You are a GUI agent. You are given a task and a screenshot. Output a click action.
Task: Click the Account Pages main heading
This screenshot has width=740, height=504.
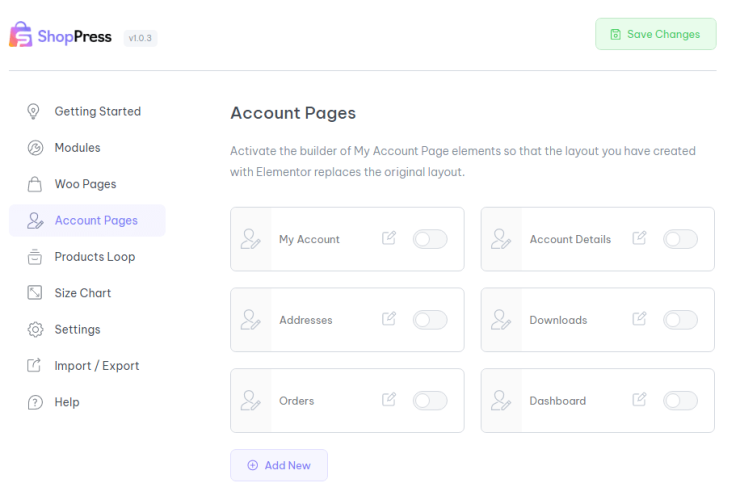click(293, 113)
